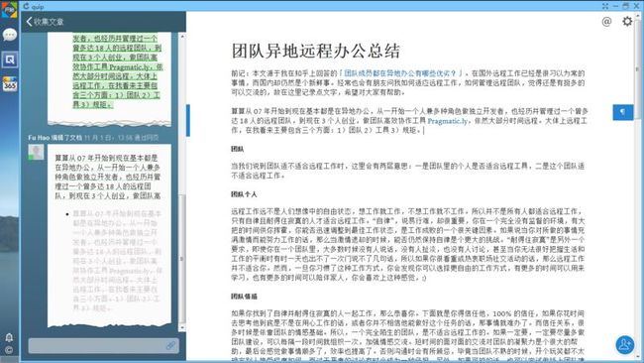
Task: Click the document paragraph starting 当我们说到团队
Action: click(408, 171)
